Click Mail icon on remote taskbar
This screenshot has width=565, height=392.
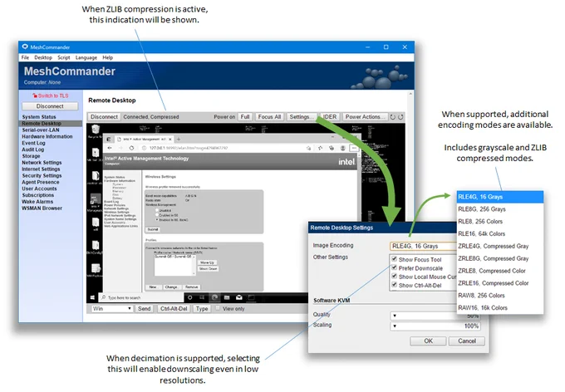(239, 297)
